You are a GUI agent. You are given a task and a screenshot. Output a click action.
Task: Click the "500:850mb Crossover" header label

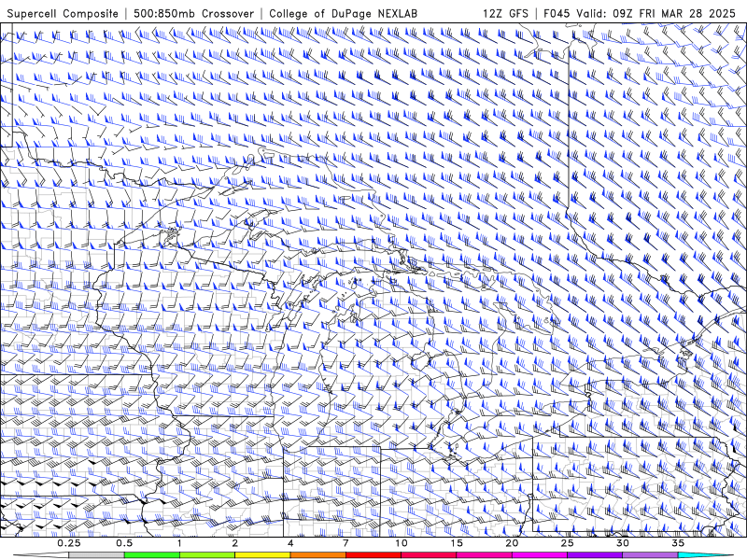pos(193,13)
